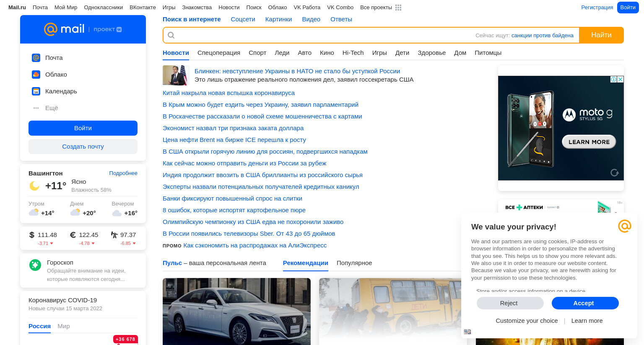
Task: Click the green horoscope icon
Action: [35, 265]
